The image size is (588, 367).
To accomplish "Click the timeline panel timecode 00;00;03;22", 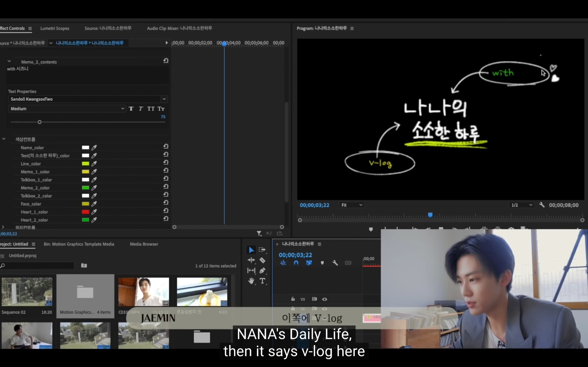I will tap(296, 255).
